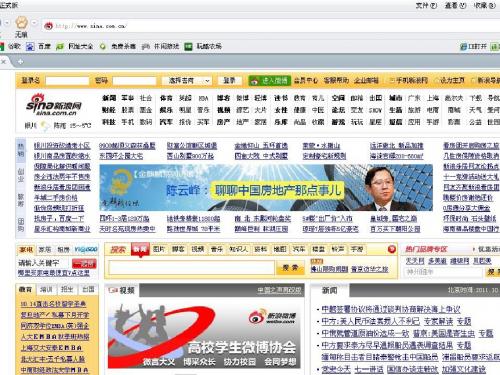Open the 人大EMBA link
Viewport: 500px width, 375px height.
(x=55, y=337)
